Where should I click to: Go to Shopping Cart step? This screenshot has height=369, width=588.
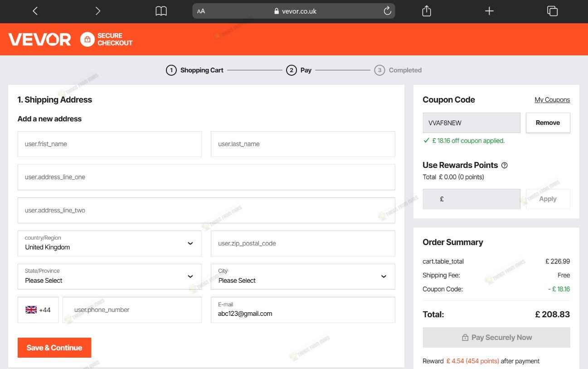(x=195, y=70)
